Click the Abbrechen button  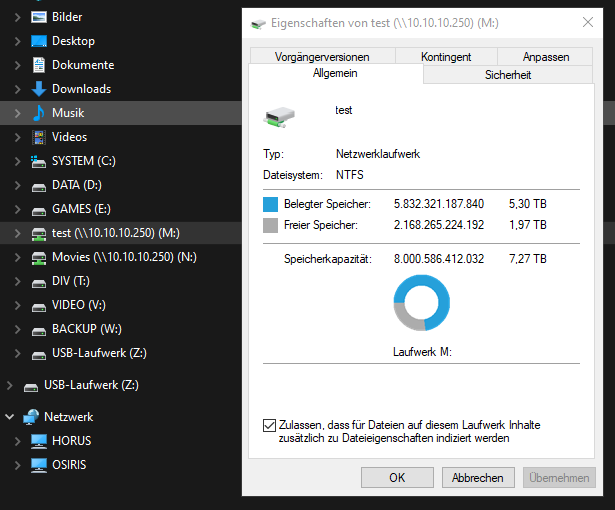[478, 477]
